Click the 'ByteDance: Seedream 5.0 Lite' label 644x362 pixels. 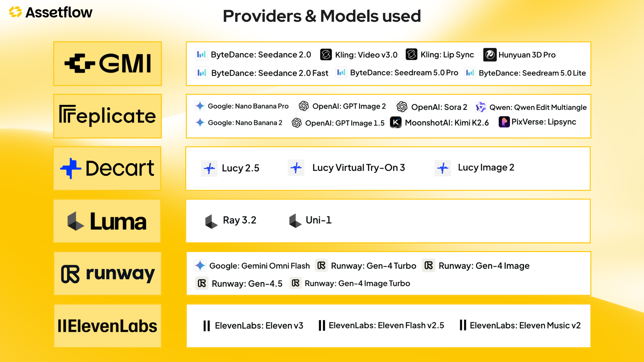coord(532,73)
